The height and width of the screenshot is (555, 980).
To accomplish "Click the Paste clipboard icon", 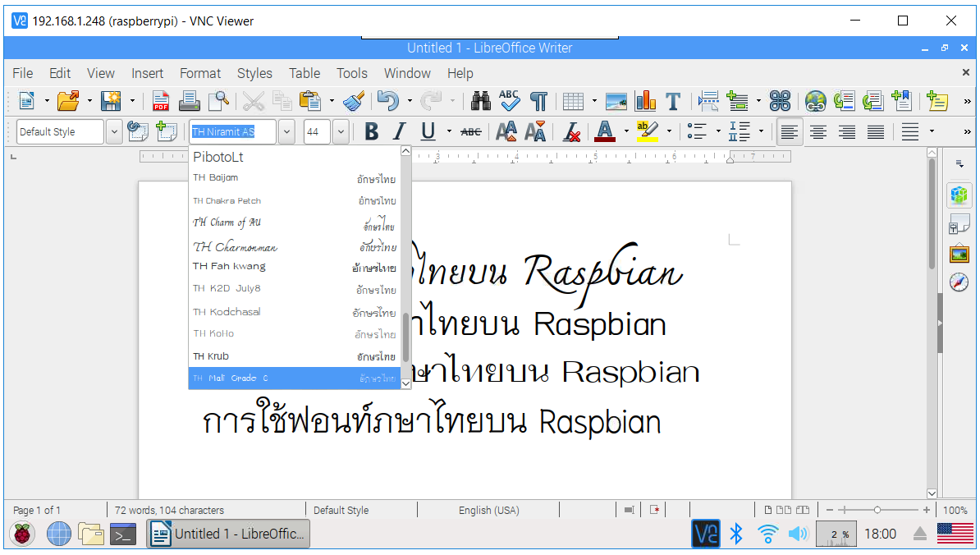I will [x=310, y=101].
